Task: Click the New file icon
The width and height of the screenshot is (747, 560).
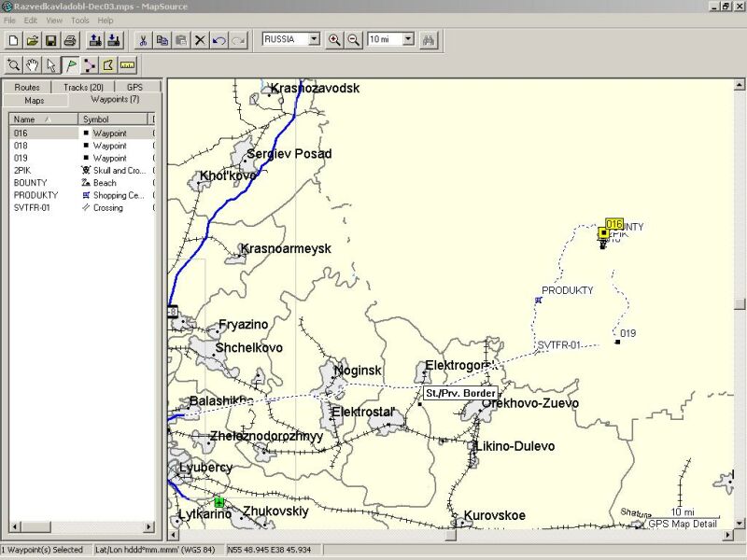Action: click(13, 40)
